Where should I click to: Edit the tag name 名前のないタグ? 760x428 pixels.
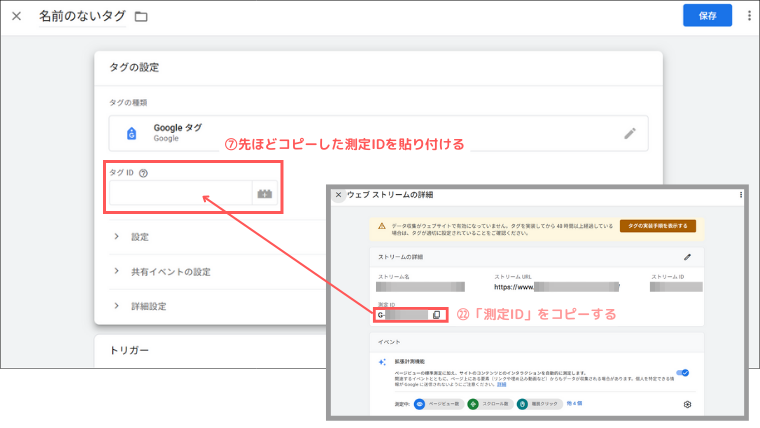coord(82,16)
